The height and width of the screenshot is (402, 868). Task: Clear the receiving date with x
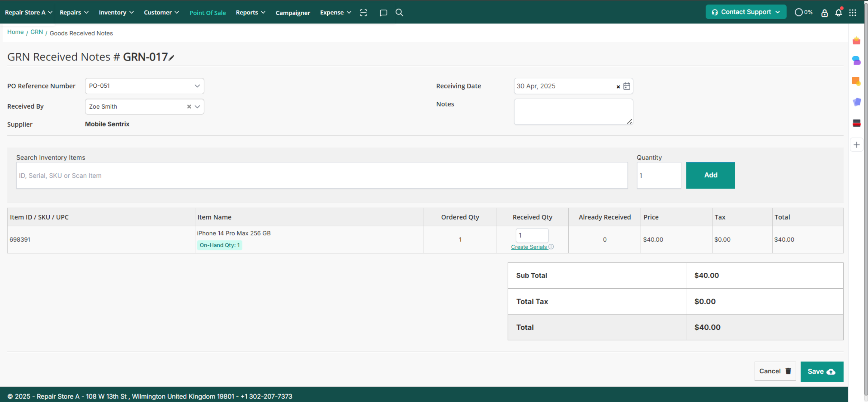[618, 87]
